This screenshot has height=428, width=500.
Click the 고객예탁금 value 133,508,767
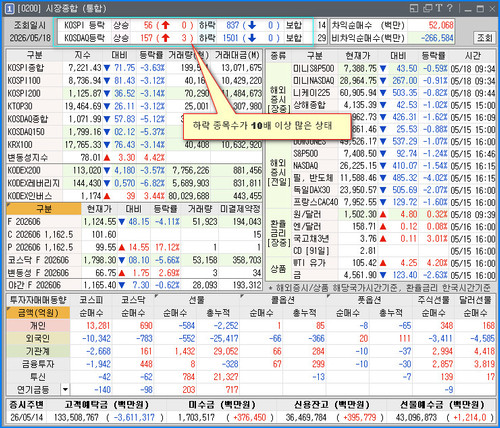point(76,417)
